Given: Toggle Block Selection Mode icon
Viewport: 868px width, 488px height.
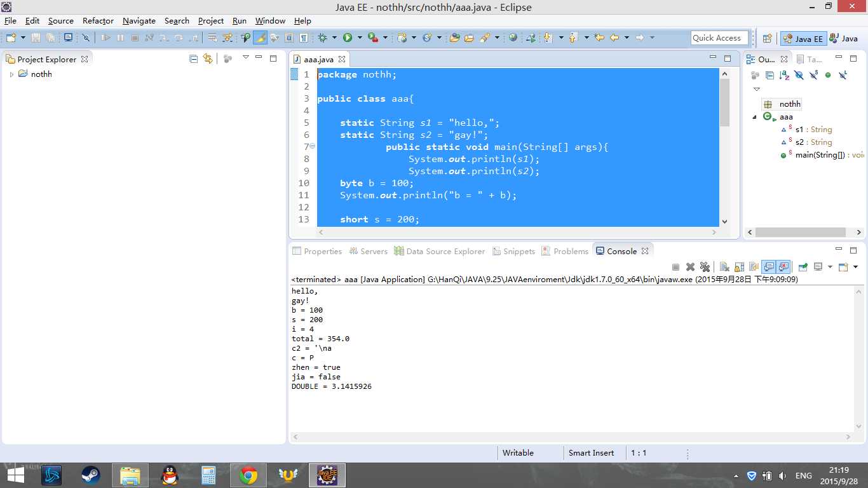Looking at the screenshot, I should pyautogui.click(x=289, y=38).
